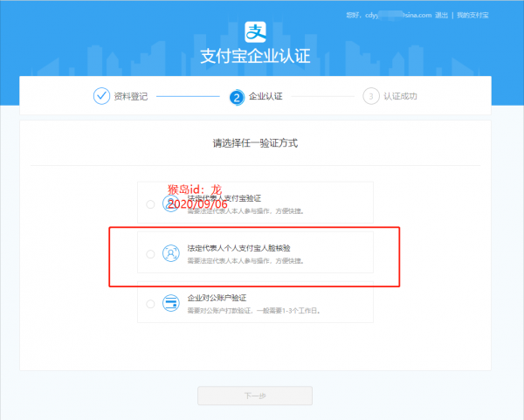The height and width of the screenshot is (420, 524).
Task: Click the 法定代表人个人支付宝人脸核验 option title
Action: coord(238,248)
